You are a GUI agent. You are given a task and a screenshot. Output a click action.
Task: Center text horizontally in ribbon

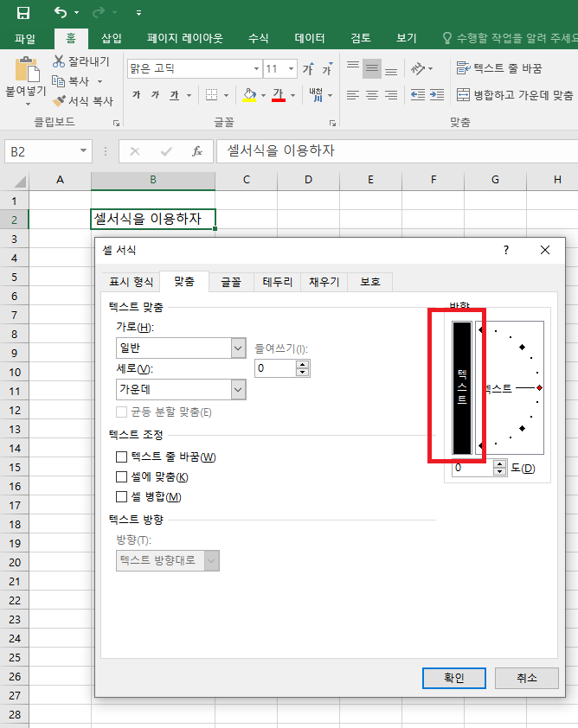372,95
